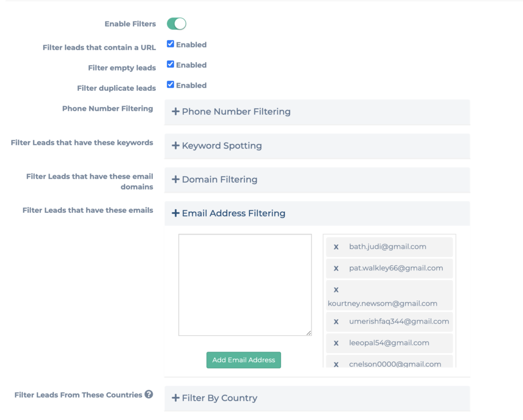Remove bath.judi@gmail.com with its x icon
Viewport: 523px width, 420px height.
click(x=336, y=247)
